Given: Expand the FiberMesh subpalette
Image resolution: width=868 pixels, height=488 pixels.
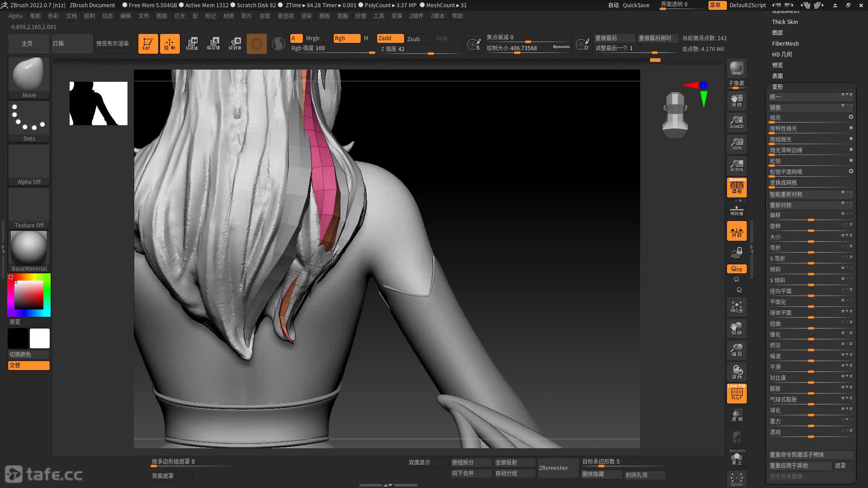Looking at the screenshot, I should click(x=785, y=43).
